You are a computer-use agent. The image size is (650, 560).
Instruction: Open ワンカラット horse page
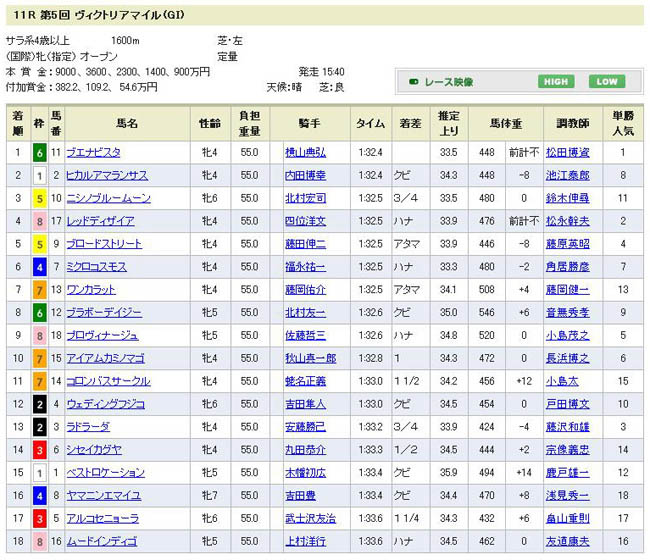pos(92,290)
